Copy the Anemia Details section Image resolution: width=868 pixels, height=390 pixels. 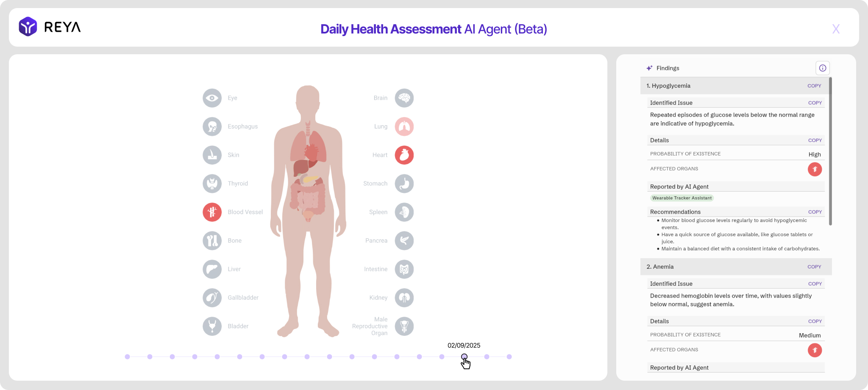(x=815, y=321)
